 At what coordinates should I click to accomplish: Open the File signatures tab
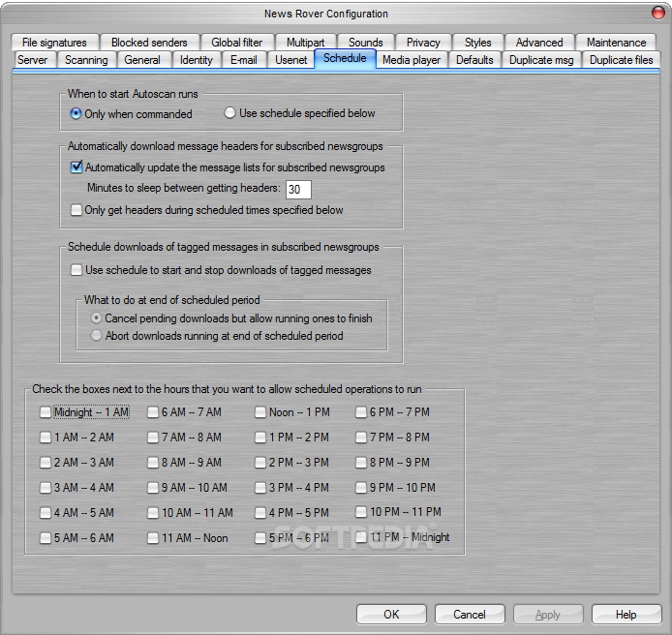[x=54, y=43]
